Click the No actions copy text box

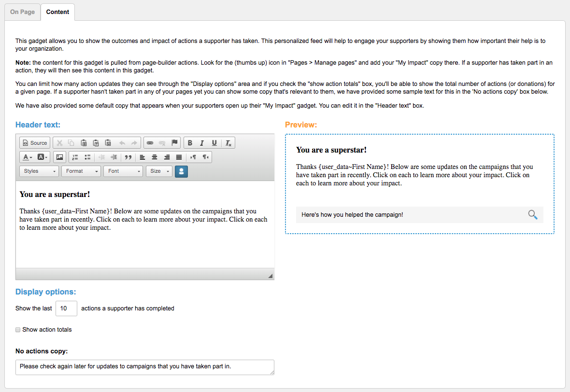[144, 367]
